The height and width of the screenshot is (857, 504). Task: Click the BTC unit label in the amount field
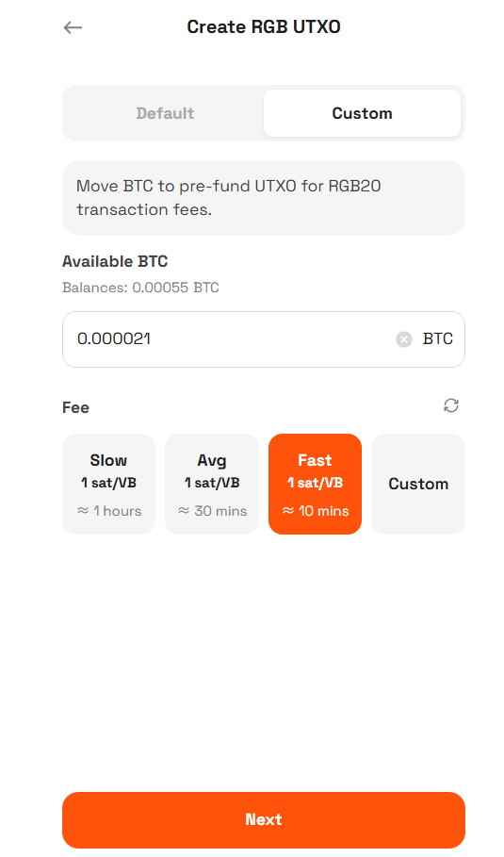point(437,338)
